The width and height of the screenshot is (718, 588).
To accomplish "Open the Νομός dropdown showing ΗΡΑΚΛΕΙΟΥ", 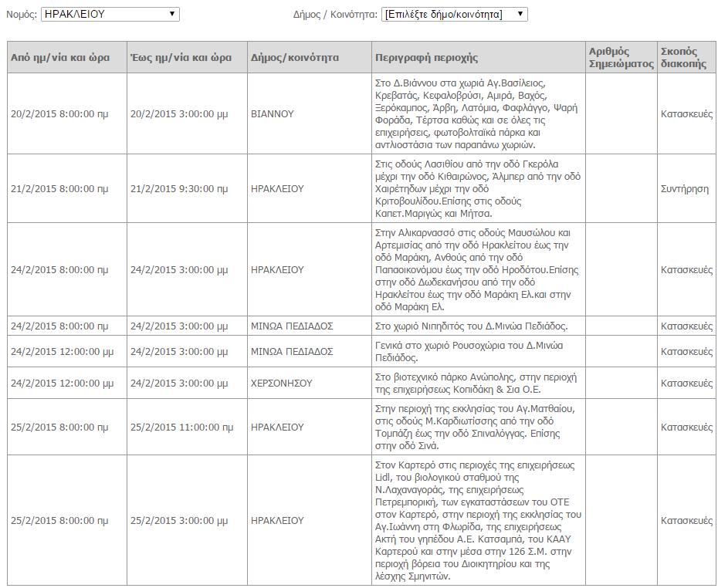I will point(110,15).
